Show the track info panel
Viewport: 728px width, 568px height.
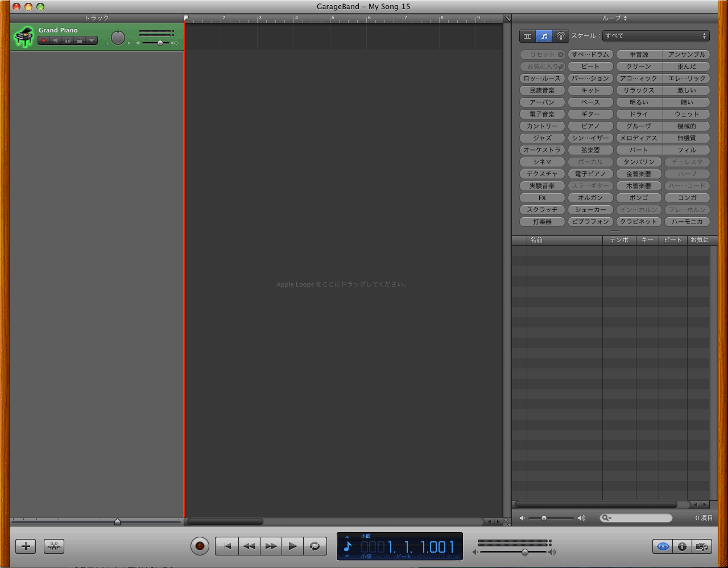click(x=682, y=546)
